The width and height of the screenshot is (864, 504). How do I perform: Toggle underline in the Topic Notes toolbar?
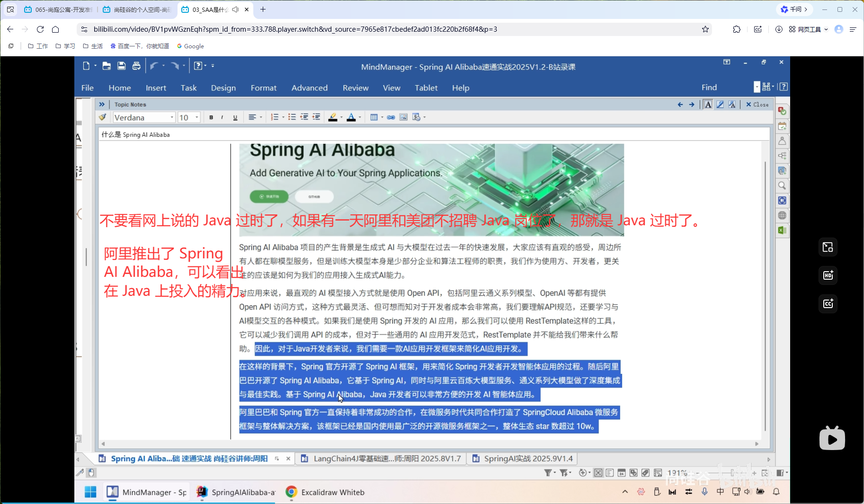point(235,117)
